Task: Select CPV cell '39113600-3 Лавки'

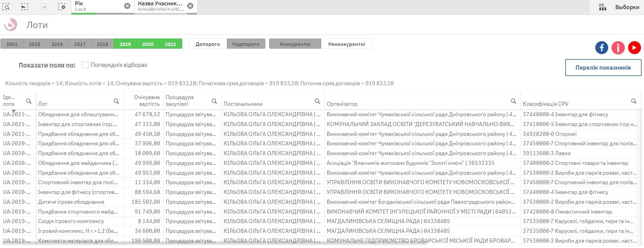Action: (x=581, y=153)
